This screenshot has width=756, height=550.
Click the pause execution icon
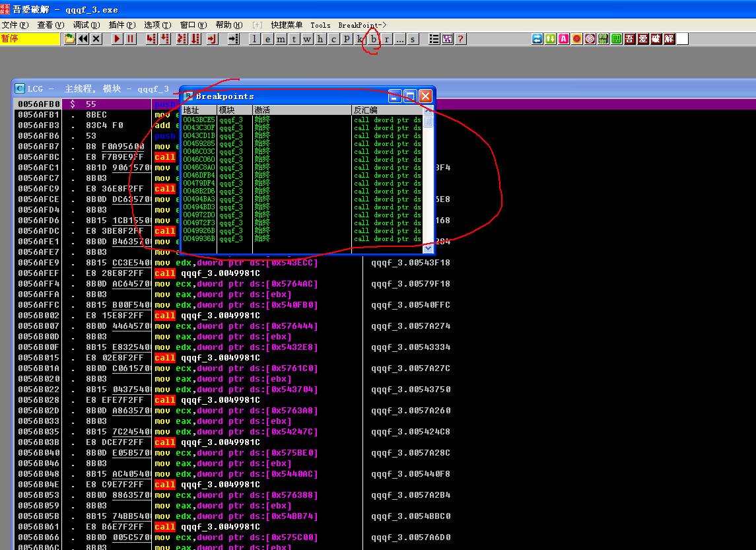(x=130, y=39)
